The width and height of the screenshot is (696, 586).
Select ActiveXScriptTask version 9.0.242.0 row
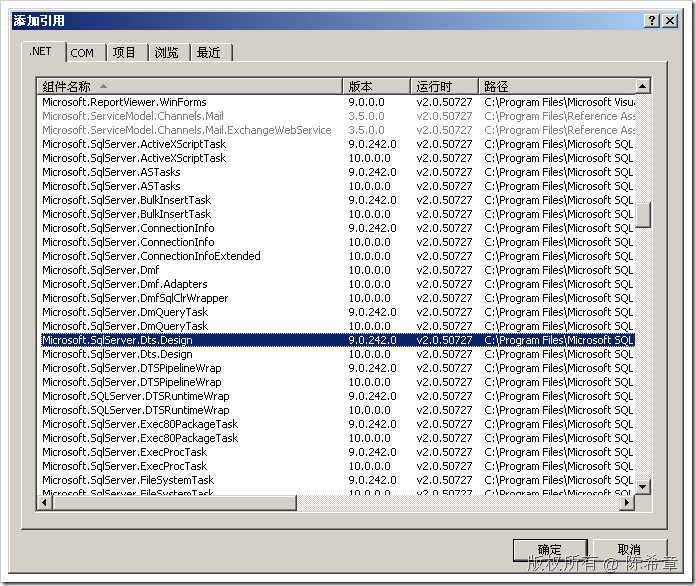tap(337, 144)
